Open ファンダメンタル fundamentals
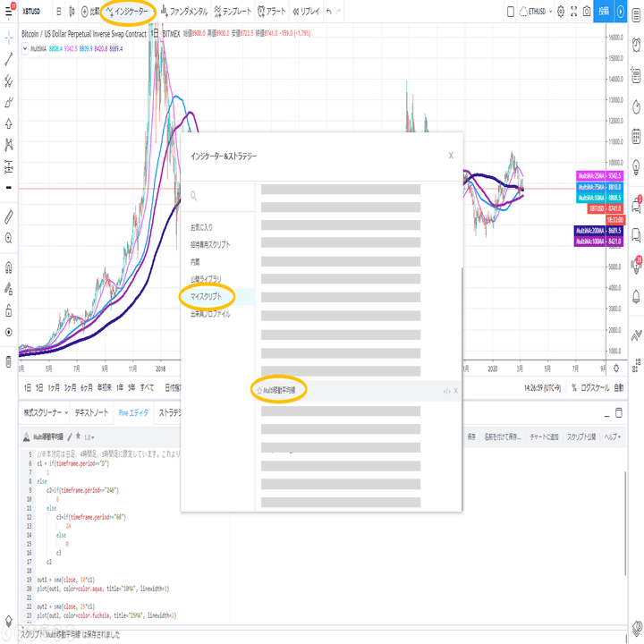This screenshot has width=644, height=644. [x=184, y=12]
